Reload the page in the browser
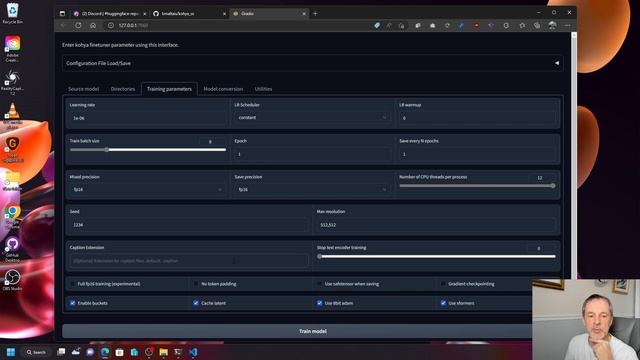The image size is (640, 360). click(78, 25)
